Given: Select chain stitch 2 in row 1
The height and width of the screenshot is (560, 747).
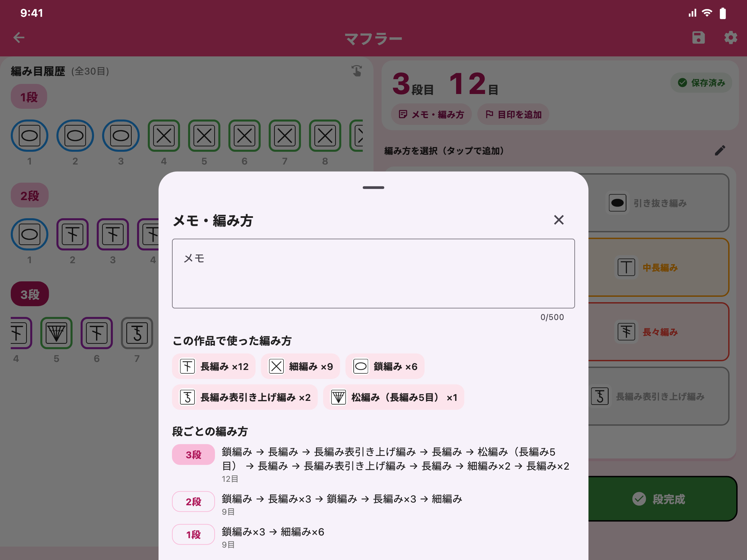Looking at the screenshot, I should 75,136.
